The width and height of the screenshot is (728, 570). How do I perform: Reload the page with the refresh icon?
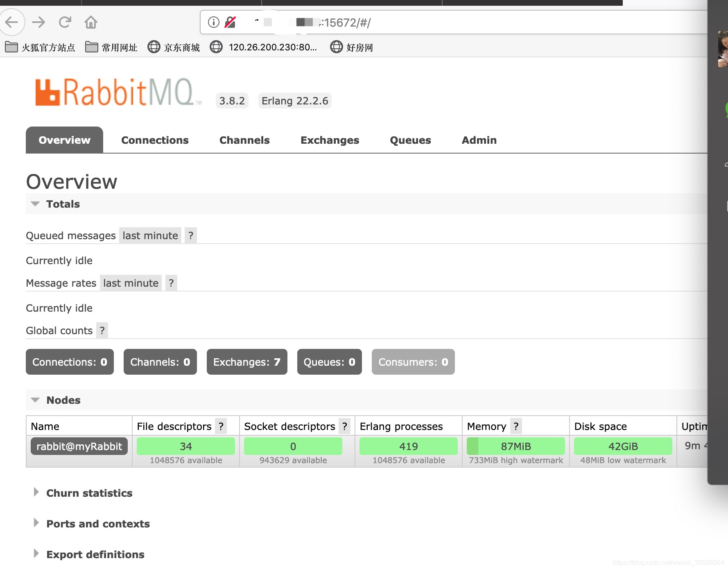coord(65,22)
